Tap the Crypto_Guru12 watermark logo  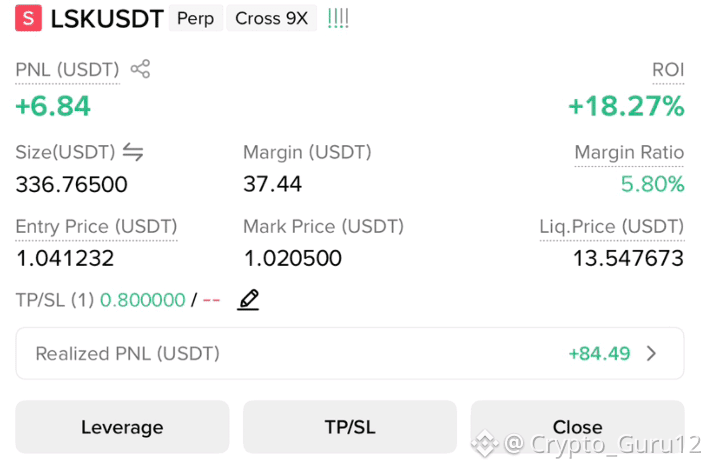[x=485, y=443]
